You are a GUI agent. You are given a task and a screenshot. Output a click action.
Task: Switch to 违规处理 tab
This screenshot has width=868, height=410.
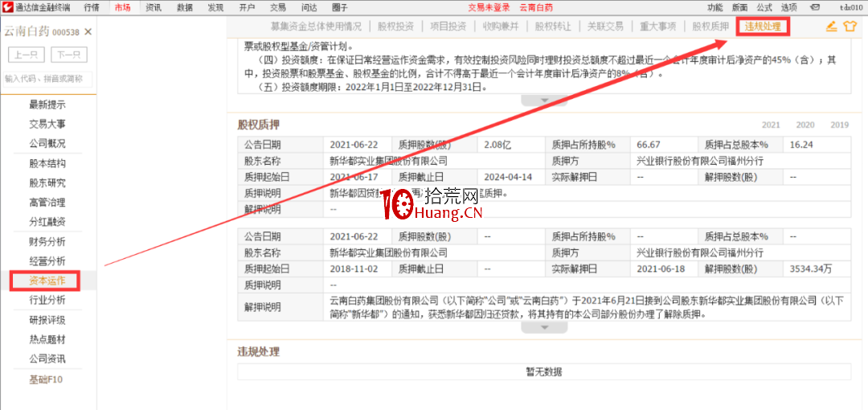(x=763, y=27)
